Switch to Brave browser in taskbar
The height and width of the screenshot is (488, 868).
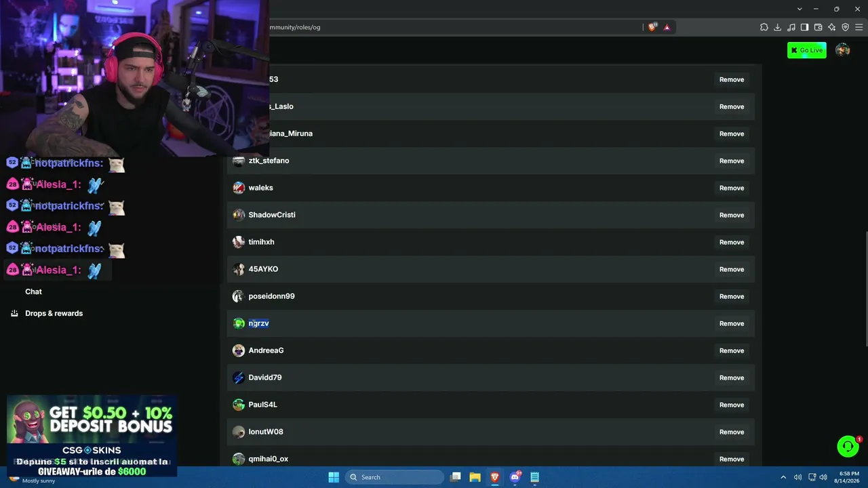(495, 477)
